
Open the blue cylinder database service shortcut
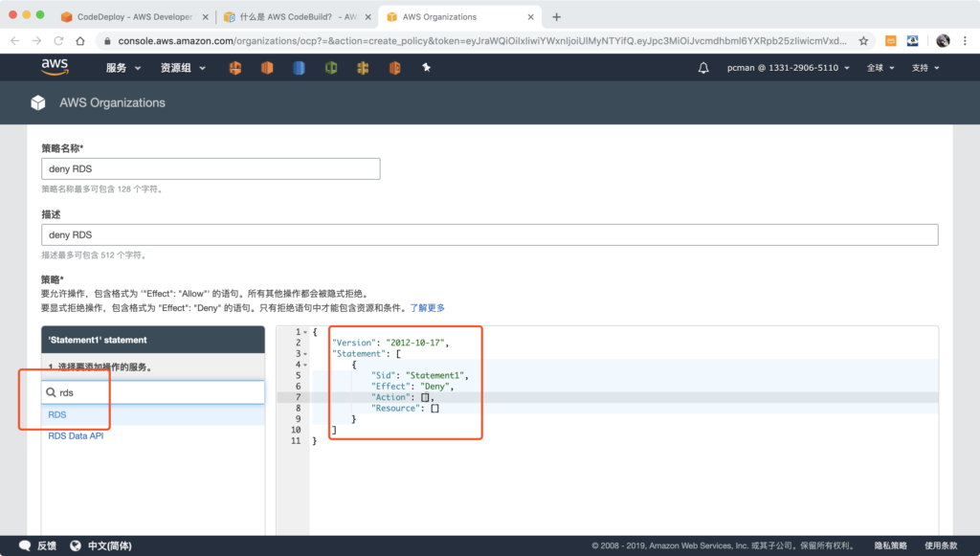click(x=299, y=68)
